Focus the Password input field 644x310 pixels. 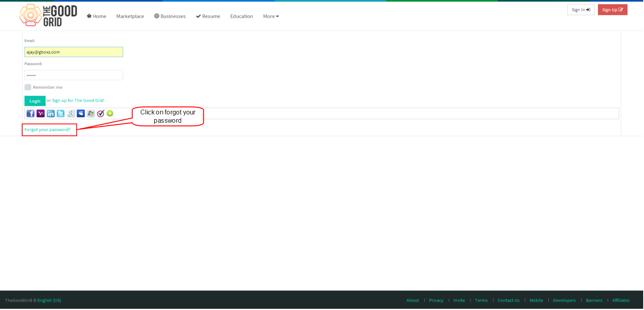(x=74, y=75)
